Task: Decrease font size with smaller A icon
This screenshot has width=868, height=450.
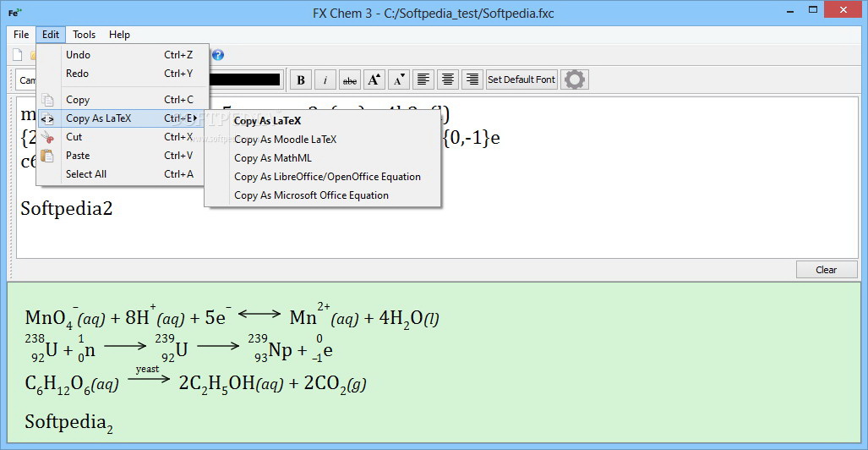Action: click(399, 80)
